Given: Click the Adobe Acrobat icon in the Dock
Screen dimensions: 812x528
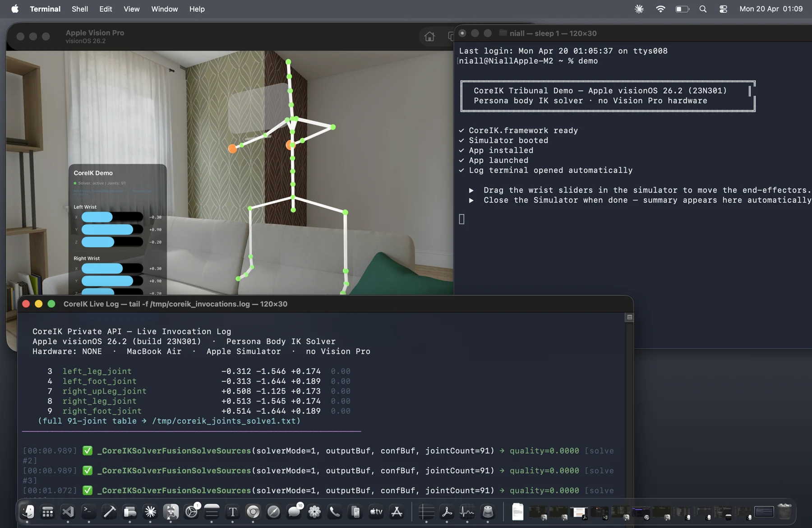Looking at the screenshot, I should tap(447, 512).
